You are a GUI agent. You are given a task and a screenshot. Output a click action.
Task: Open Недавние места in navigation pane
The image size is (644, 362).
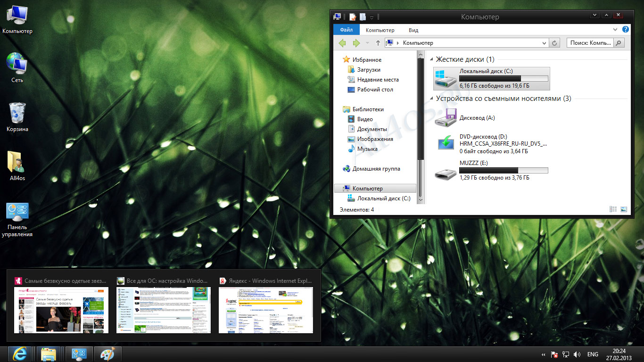373,80
